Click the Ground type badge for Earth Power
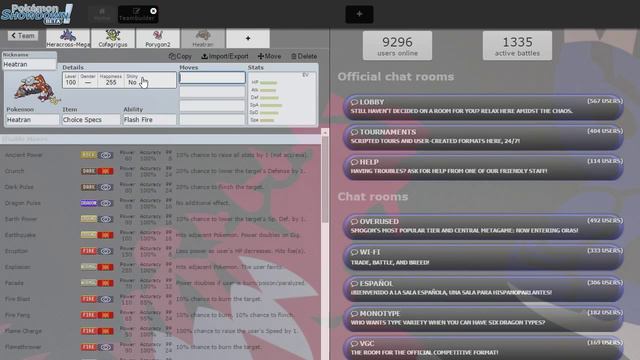The width and height of the screenshot is (640, 360). click(x=89, y=219)
